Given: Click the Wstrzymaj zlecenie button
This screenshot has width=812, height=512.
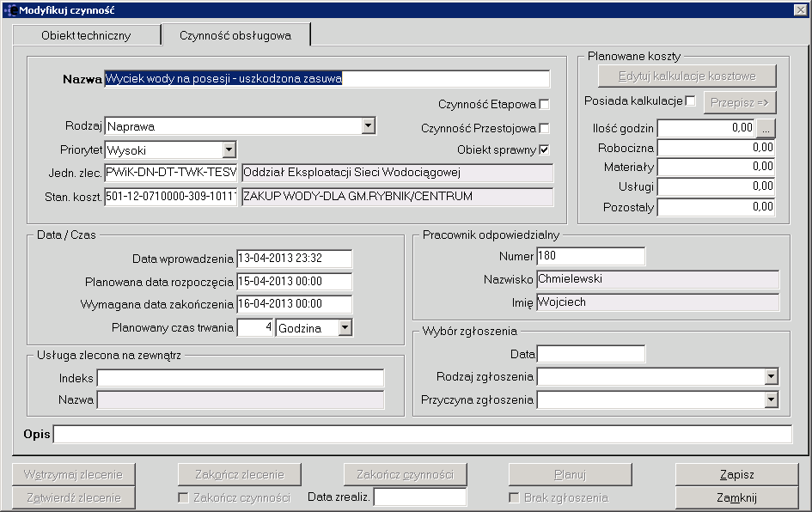Looking at the screenshot, I should (74, 475).
